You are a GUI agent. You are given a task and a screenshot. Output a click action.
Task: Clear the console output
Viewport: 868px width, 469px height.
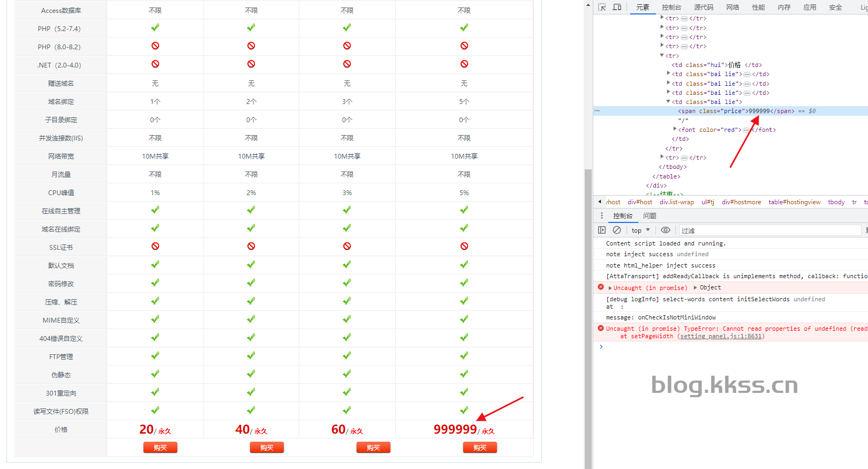(617, 230)
